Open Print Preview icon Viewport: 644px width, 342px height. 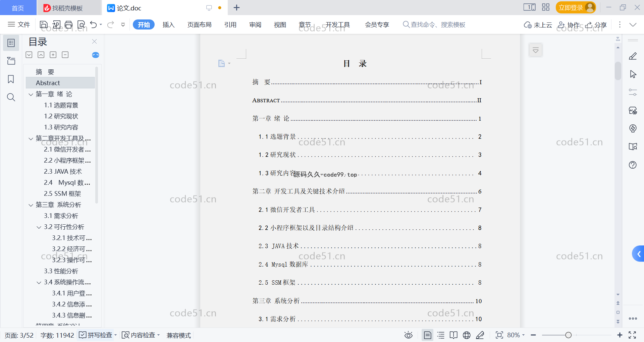pyautogui.click(x=81, y=24)
